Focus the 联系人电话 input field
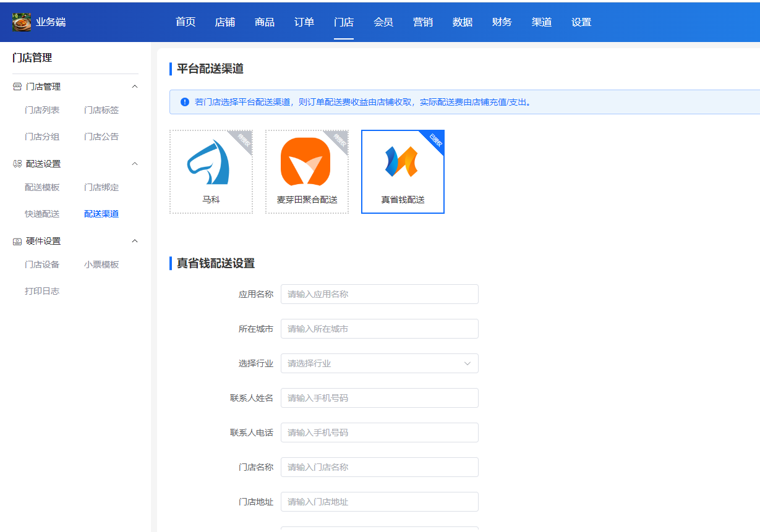760x532 pixels. point(380,433)
